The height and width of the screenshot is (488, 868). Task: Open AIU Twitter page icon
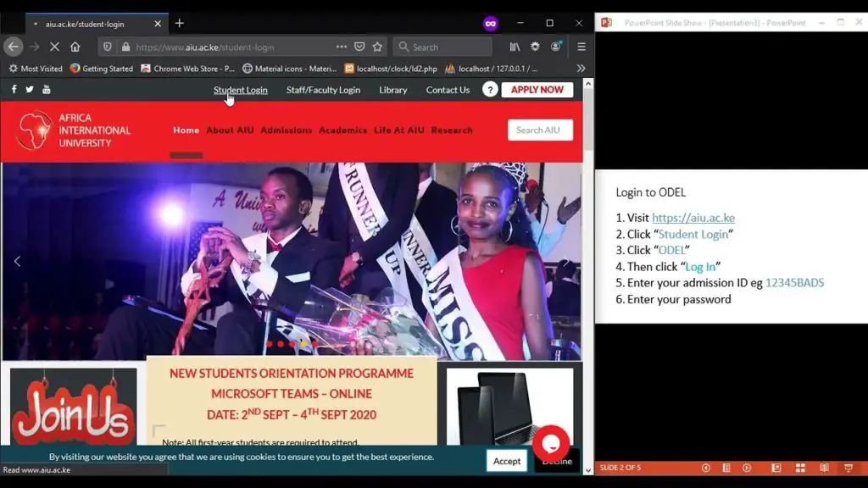pos(30,89)
